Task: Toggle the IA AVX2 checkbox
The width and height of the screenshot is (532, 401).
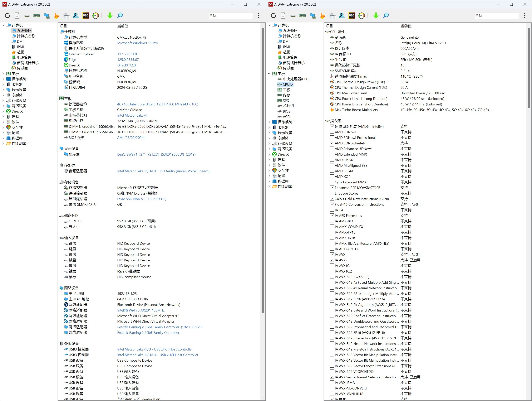Action: click(x=332, y=260)
